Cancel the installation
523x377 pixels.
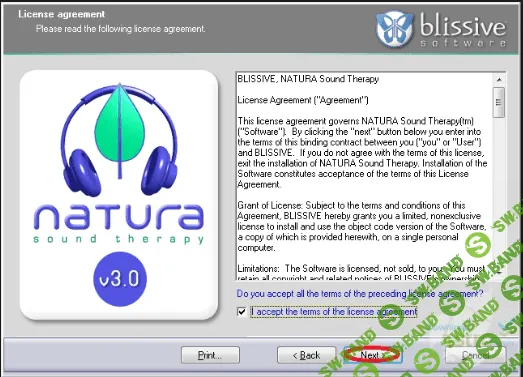475,355
